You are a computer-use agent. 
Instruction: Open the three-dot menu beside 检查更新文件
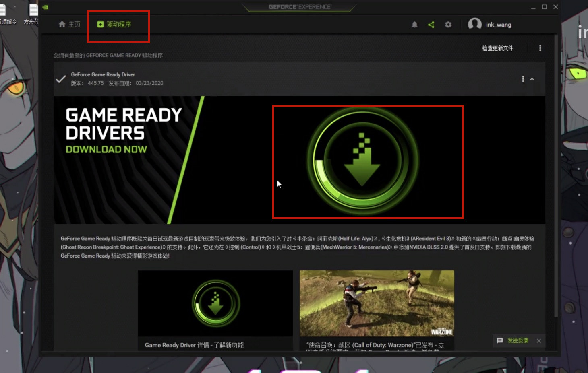(x=540, y=48)
